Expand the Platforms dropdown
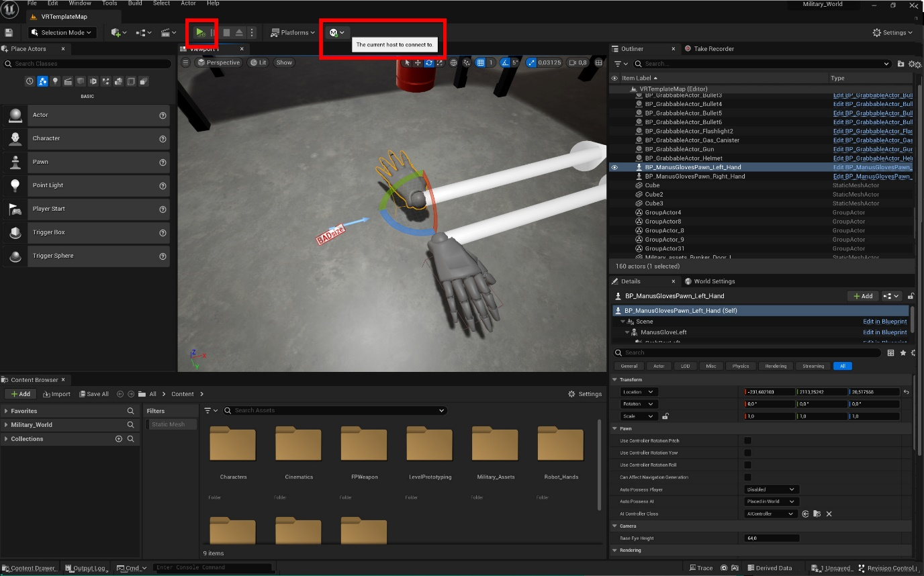This screenshot has width=924, height=576. pyautogui.click(x=293, y=32)
